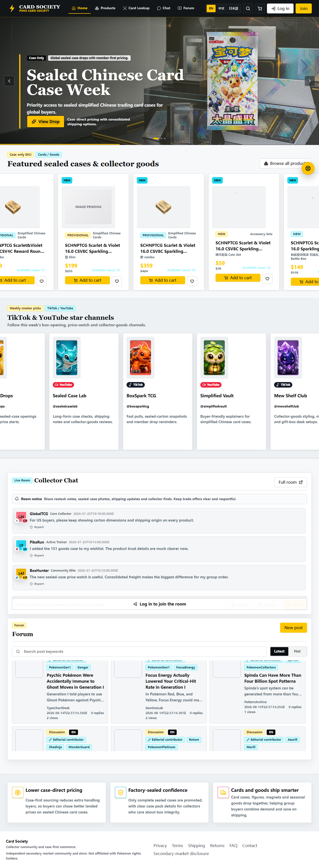Open the Sealed Case Lab creature thumbnail
Image resolution: width=319 pixels, height=868 pixels.
(67, 357)
